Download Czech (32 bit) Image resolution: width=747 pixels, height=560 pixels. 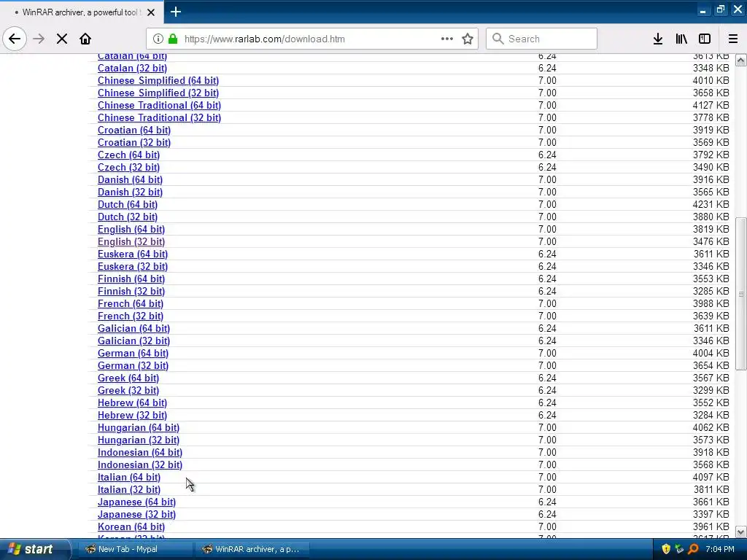pos(128,167)
